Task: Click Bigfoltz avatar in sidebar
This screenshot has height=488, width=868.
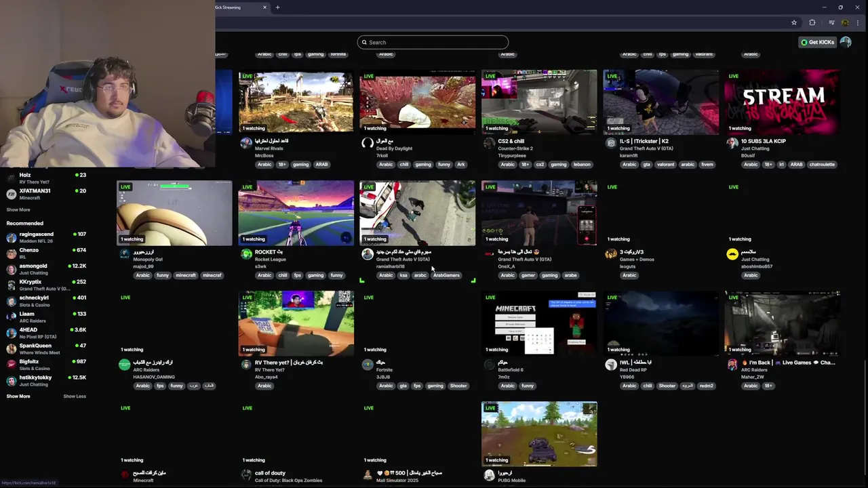Action: 11,365
